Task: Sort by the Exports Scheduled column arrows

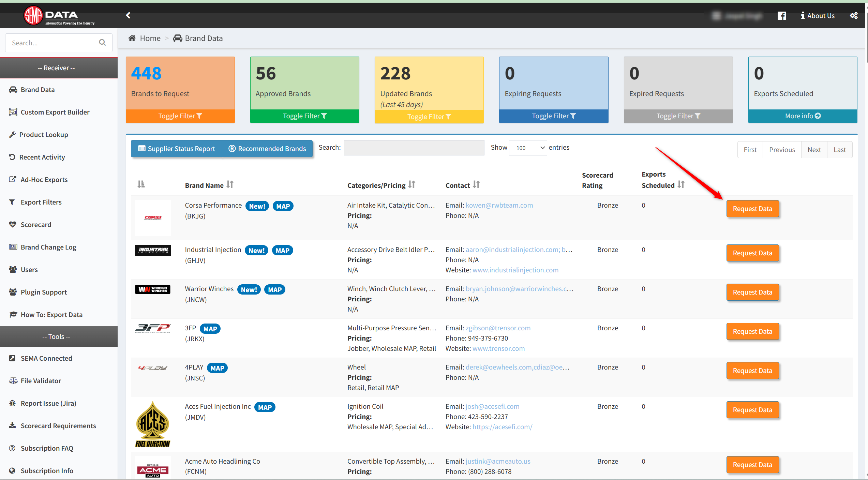Action: click(681, 185)
